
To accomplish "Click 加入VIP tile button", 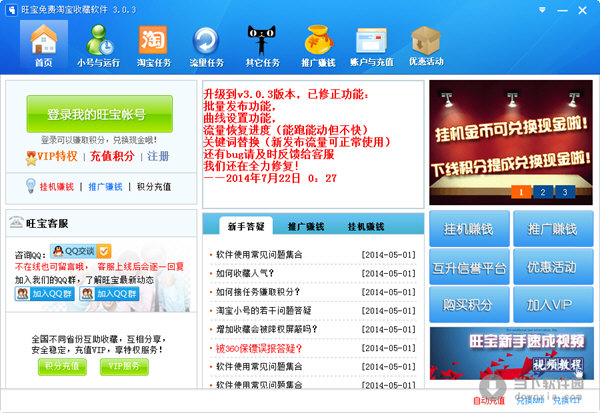I will [553, 304].
